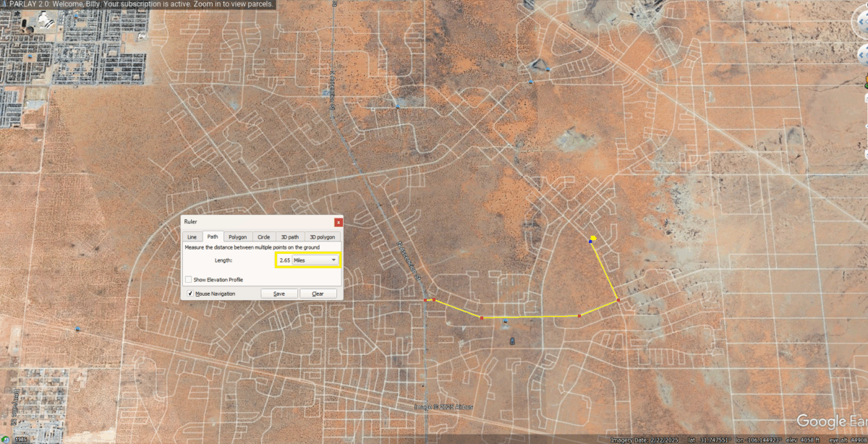Switch to the Circle measurement tab
868x444 pixels.
264,236
